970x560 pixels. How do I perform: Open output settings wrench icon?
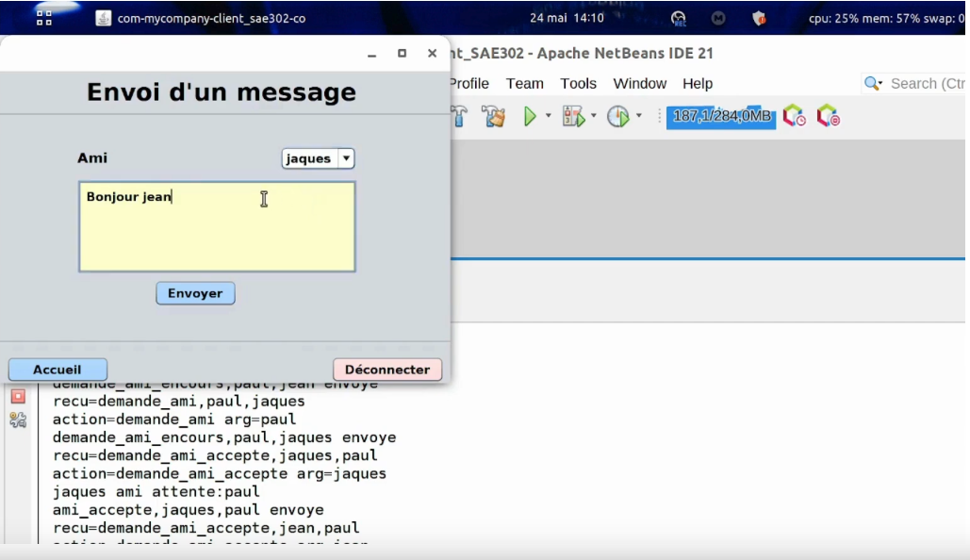click(18, 420)
